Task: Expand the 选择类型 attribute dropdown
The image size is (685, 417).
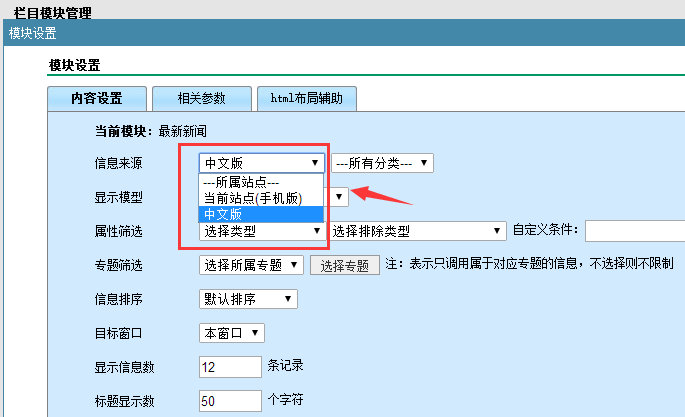Action: point(262,231)
